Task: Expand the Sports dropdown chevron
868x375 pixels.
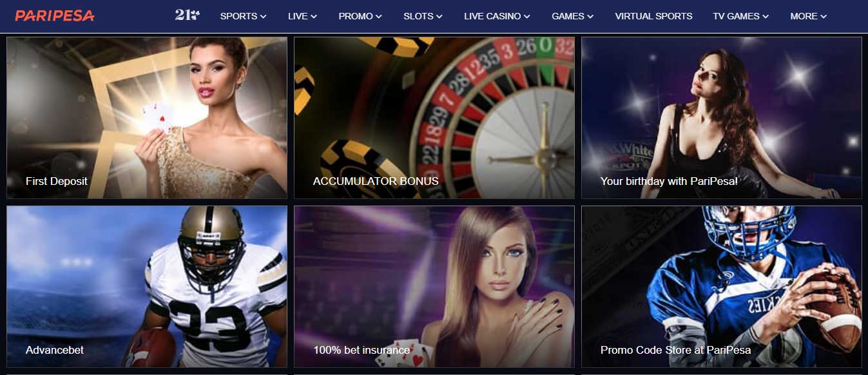Action: (262, 17)
